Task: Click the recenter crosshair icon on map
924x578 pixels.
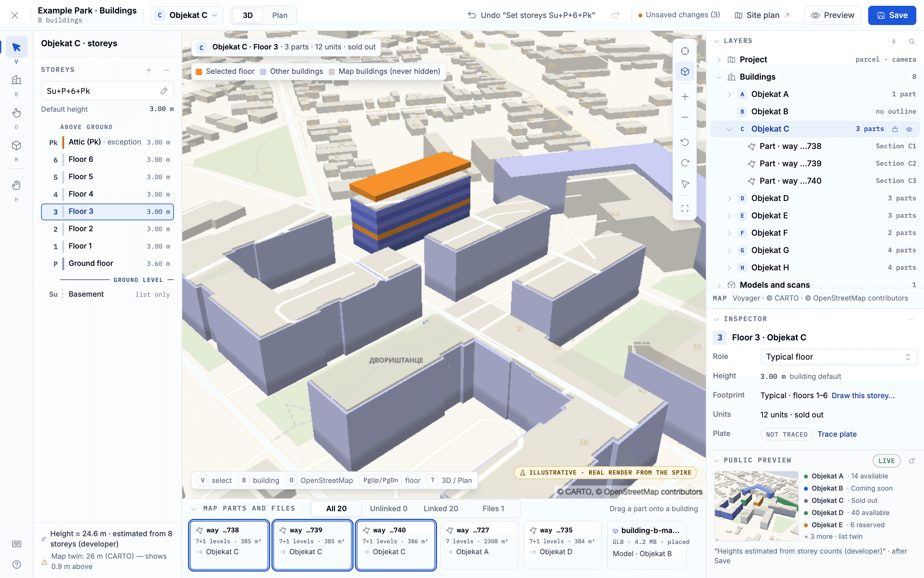Action: [685, 51]
